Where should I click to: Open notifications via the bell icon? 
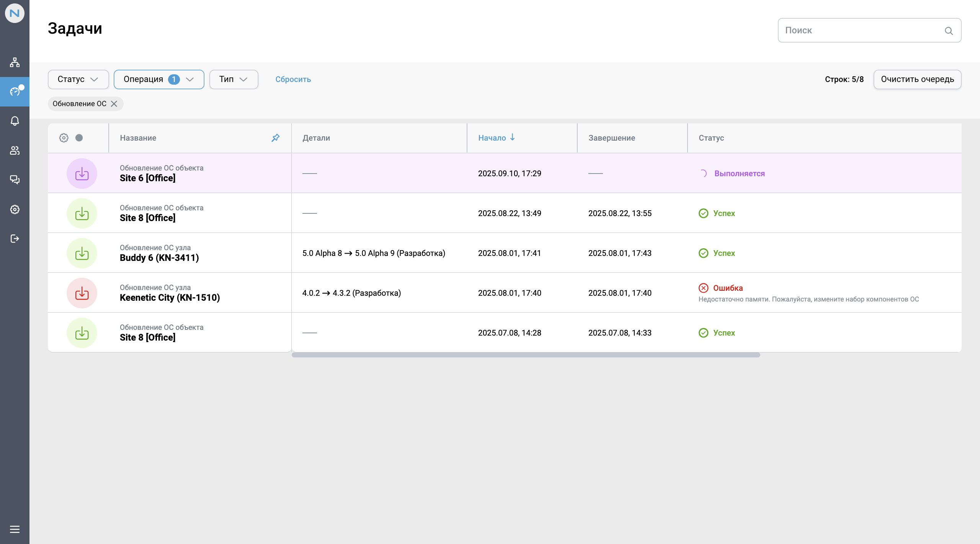tap(15, 121)
